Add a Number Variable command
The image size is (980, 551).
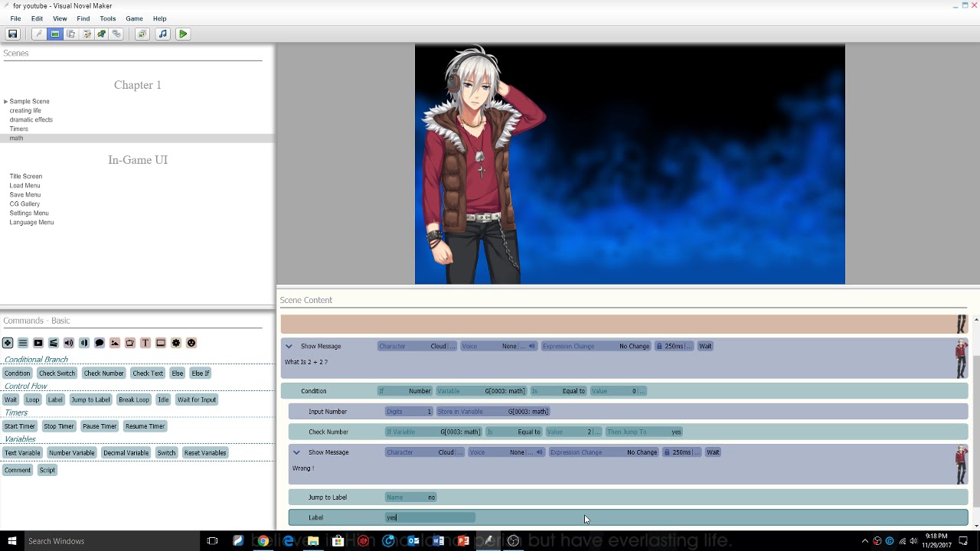coord(72,453)
